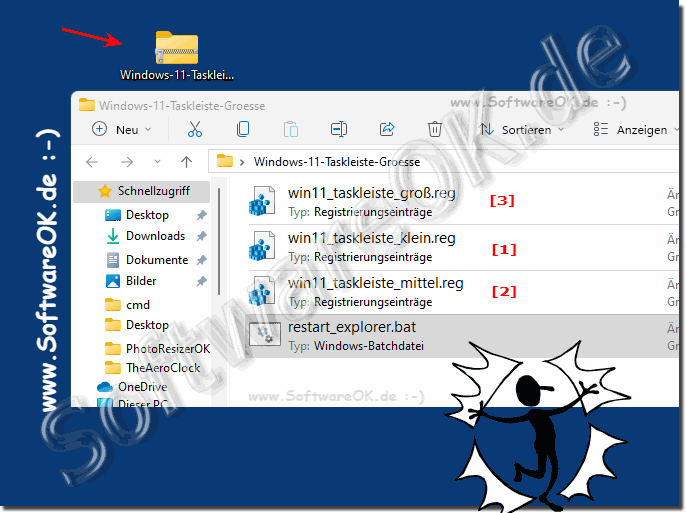Open the Sortieren sort menu
This screenshot has width=686, height=513.
click(521, 130)
